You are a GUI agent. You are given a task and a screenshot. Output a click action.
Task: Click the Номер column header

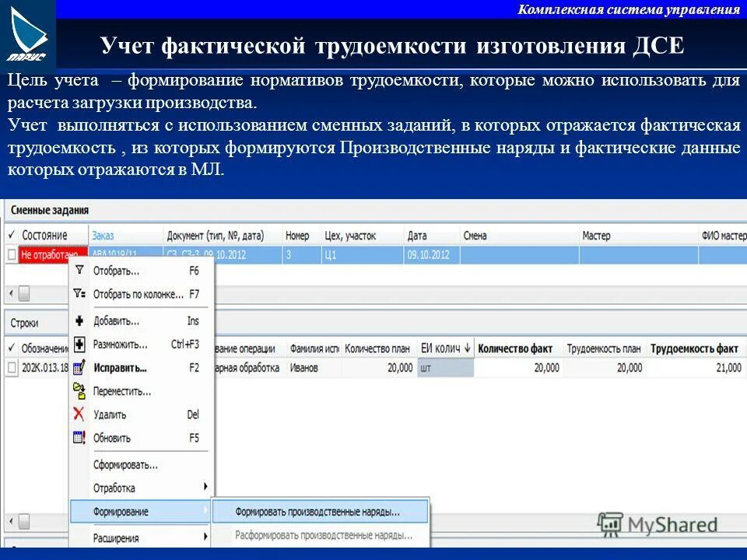click(x=302, y=235)
